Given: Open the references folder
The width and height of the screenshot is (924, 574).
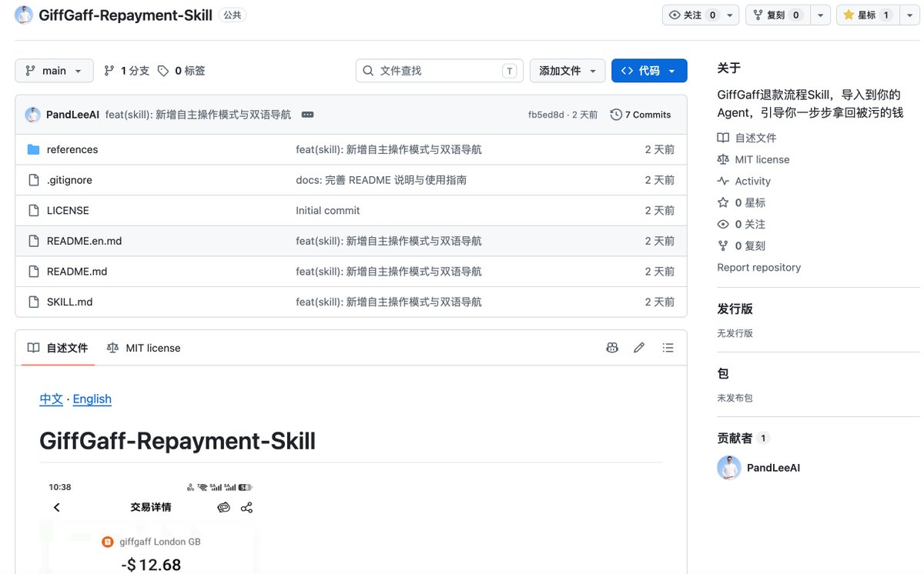Looking at the screenshot, I should [x=72, y=149].
